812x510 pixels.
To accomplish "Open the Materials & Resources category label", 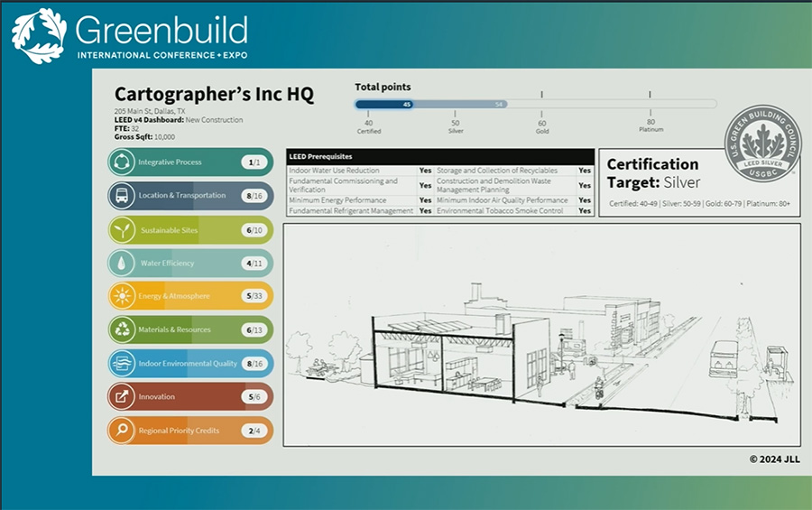I will (x=174, y=329).
